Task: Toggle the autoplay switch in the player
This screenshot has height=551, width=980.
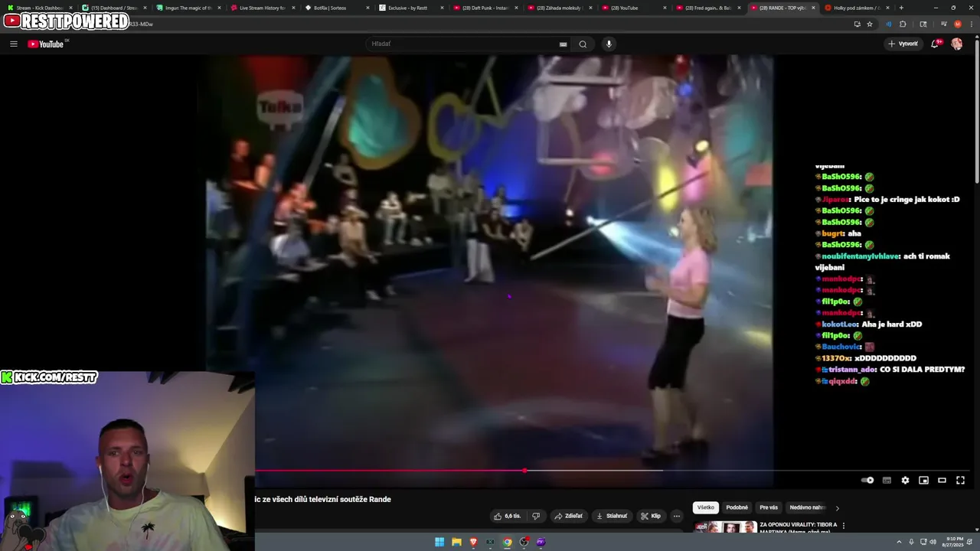Action: [867, 480]
